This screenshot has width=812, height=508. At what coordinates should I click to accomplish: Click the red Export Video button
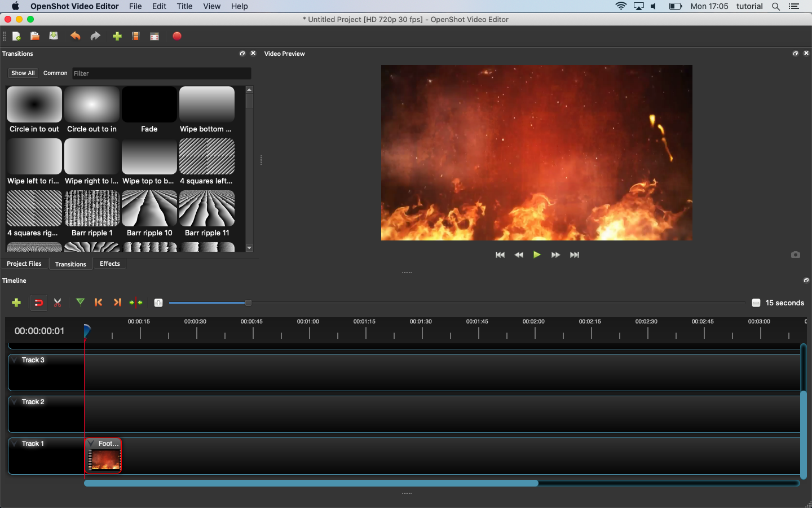pos(177,36)
